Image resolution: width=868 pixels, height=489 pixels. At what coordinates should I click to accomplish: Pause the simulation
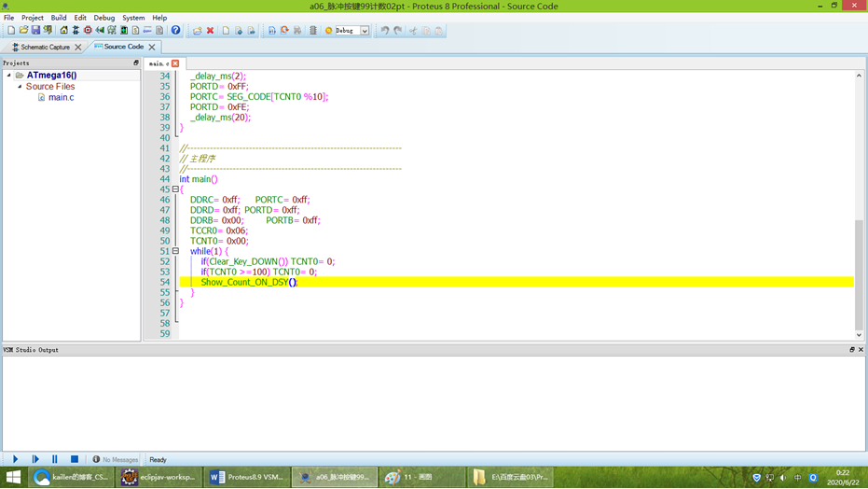(54, 459)
